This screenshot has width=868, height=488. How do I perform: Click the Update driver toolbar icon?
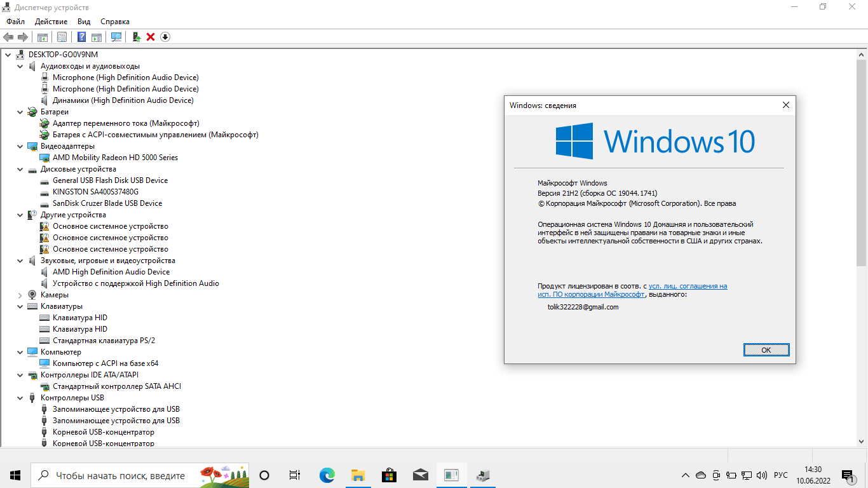click(x=136, y=37)
